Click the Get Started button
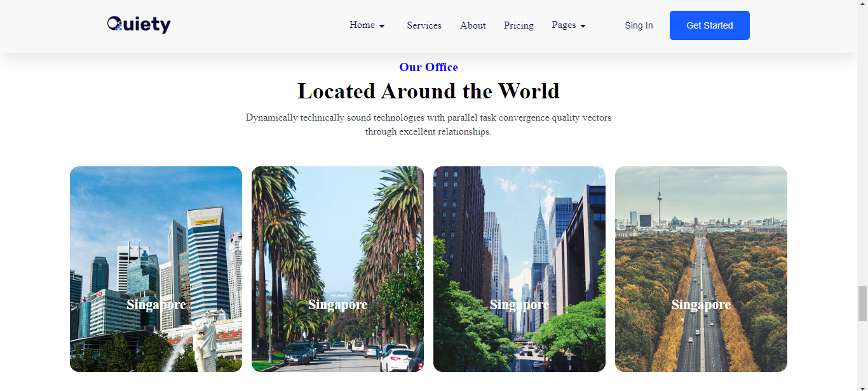 click(710, 25)
